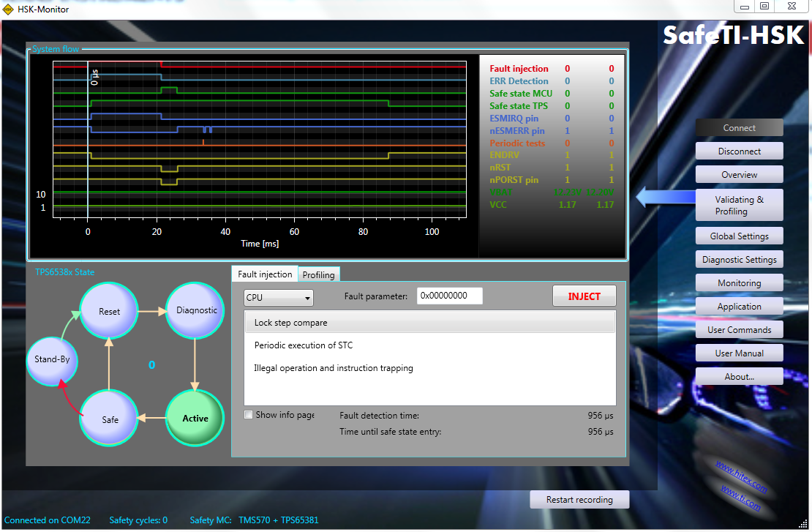Click the nRST legend label
This screenshot has width=812, height=532.
500,168
